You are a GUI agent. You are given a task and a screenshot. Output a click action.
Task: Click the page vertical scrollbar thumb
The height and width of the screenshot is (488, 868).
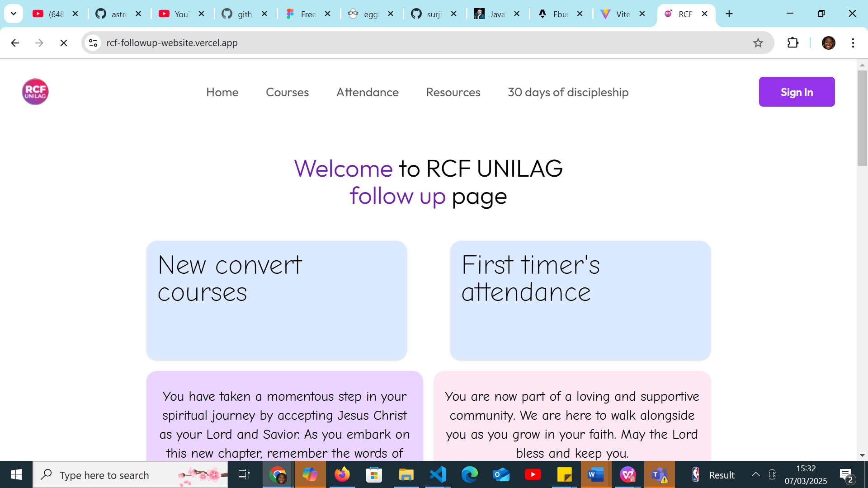(x=862, y=117)
